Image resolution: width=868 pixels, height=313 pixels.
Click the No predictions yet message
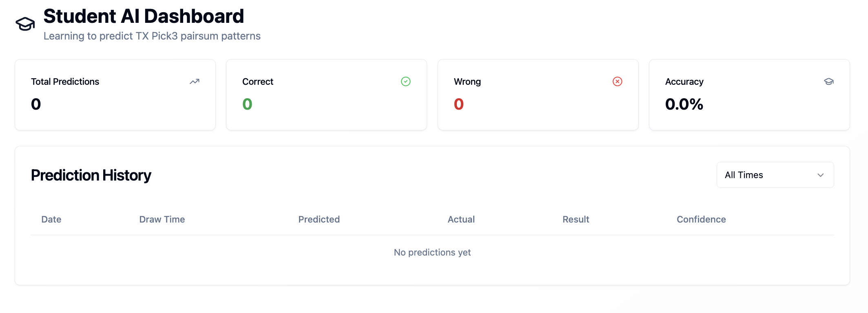432,252
